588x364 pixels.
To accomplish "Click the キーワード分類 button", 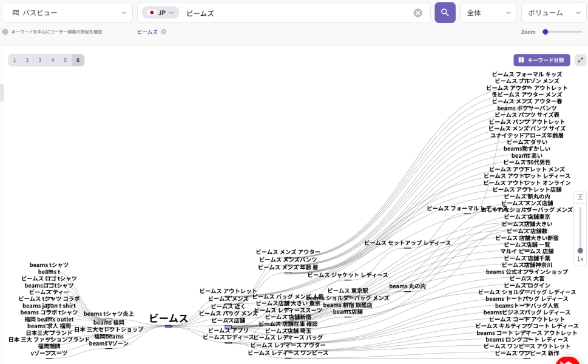I will pos(541,60).
